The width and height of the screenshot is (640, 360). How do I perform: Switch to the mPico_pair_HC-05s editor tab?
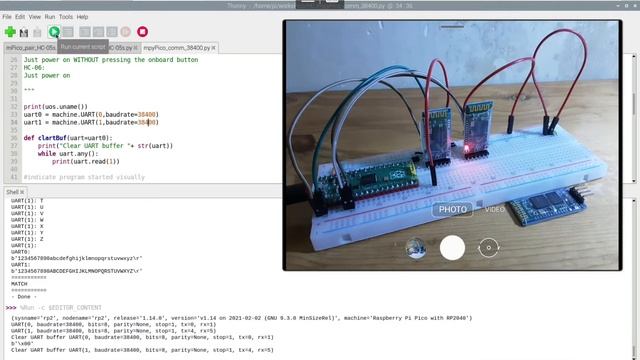click(31, 48)
